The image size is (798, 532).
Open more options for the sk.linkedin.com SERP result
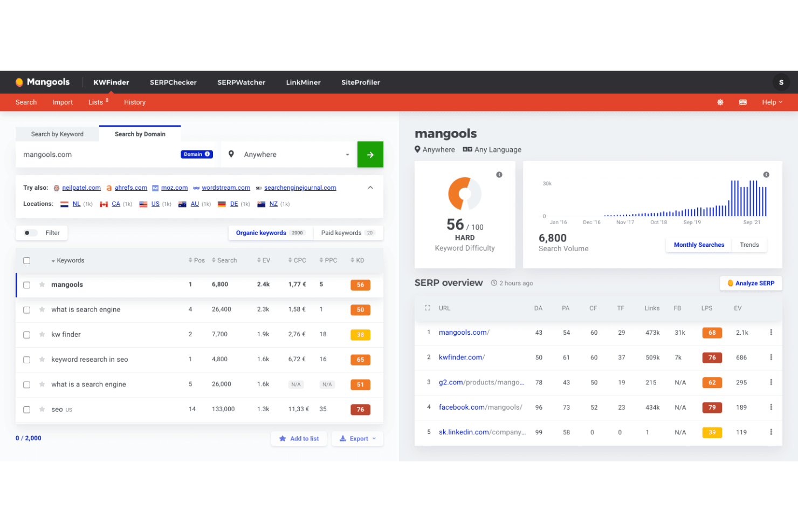771,432
